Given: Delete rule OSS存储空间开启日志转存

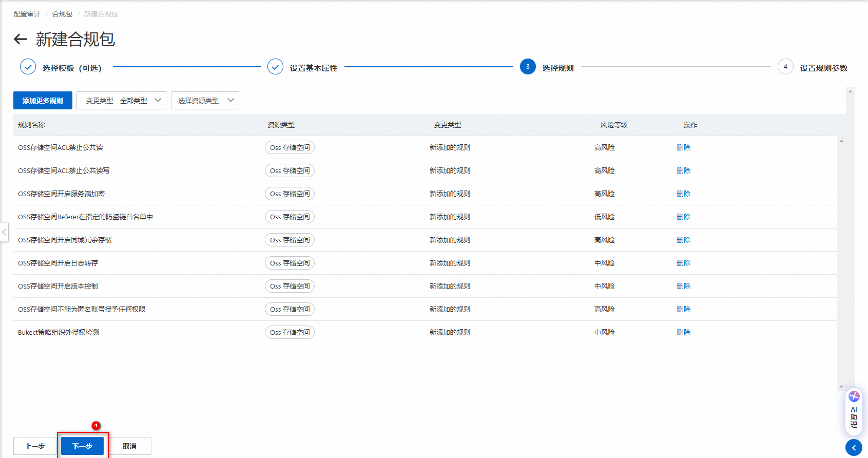Looking at the screenshot, I should click(684, 263).
